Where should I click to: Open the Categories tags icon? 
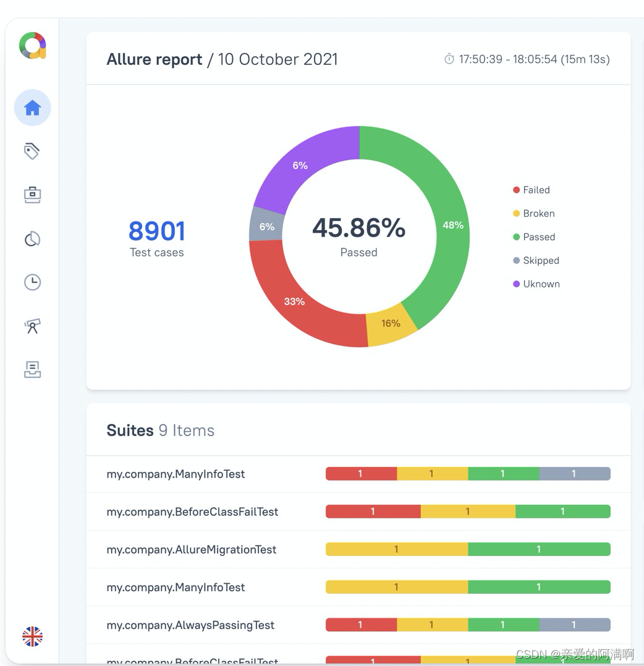click(x=32, y=151)
